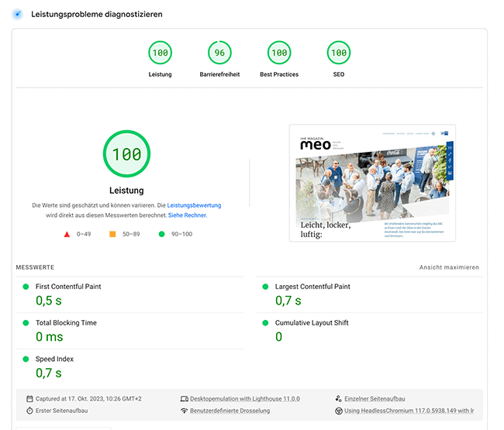Click the icon beside 'Einzelner Seitenaufbau'
This screenshot has width=504, height=430.
(x=339, y=398)
